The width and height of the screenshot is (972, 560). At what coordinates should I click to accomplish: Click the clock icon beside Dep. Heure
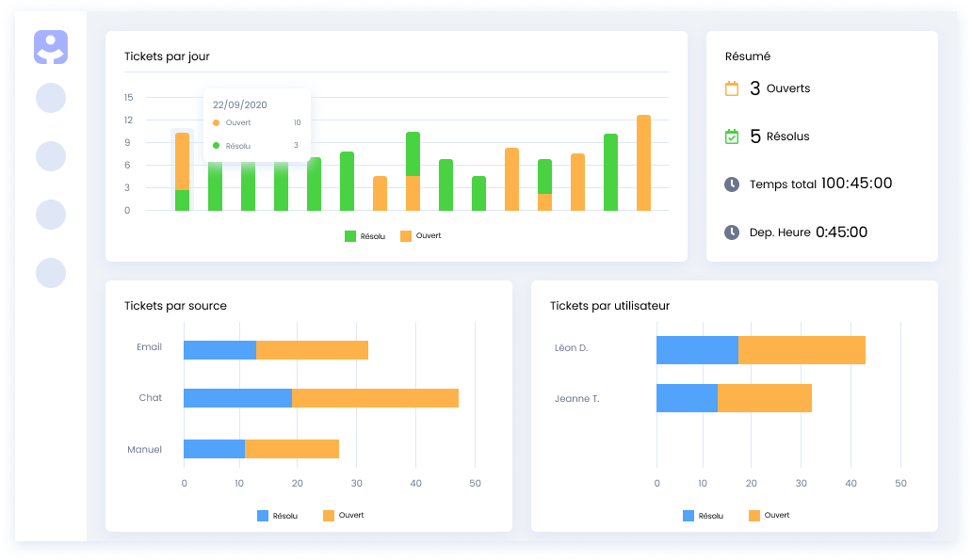732,232
